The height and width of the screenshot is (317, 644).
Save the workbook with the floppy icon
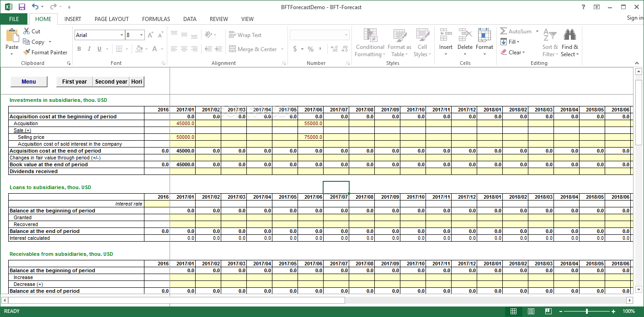coord(22,7)
